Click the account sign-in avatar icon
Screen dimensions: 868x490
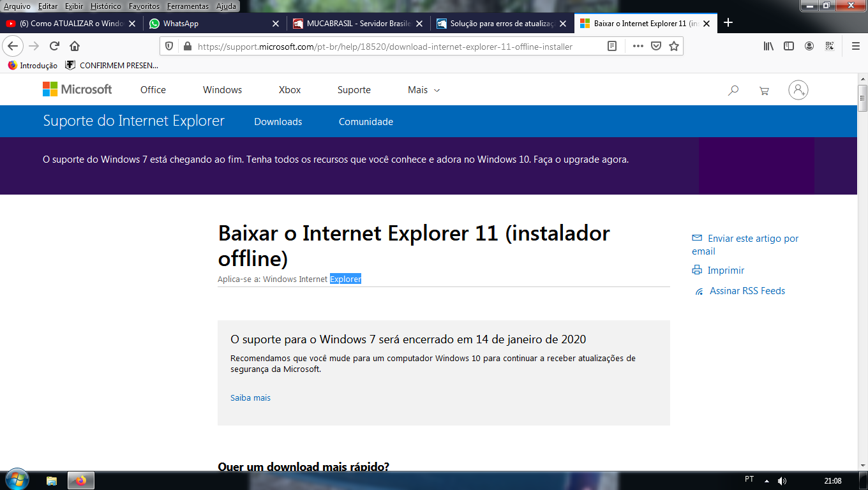(798, 90)
